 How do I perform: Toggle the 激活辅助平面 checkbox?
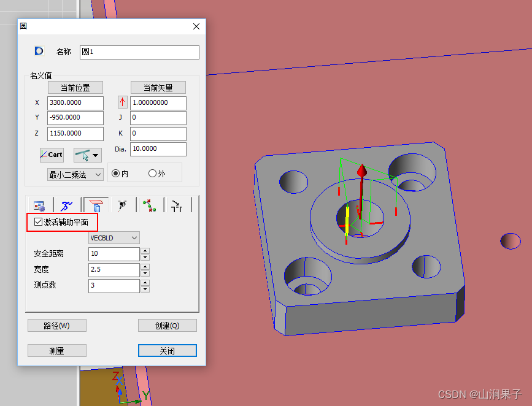[38, 222]
